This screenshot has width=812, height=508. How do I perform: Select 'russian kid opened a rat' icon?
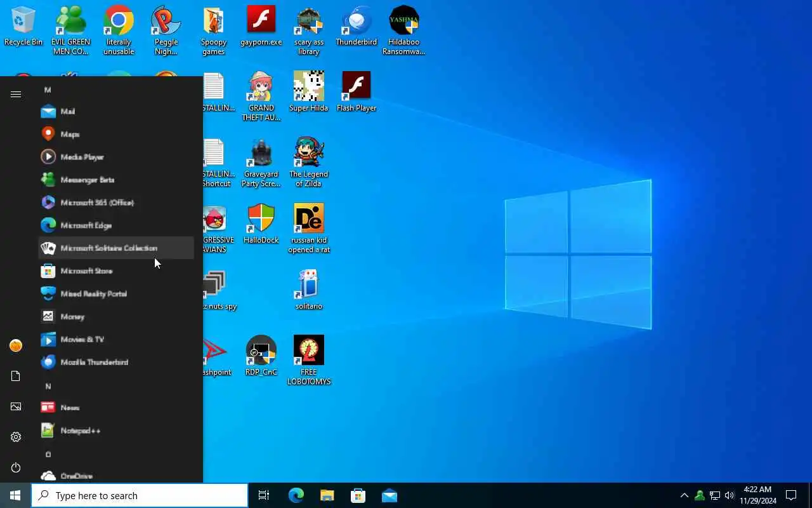click(x=309, y=229)
